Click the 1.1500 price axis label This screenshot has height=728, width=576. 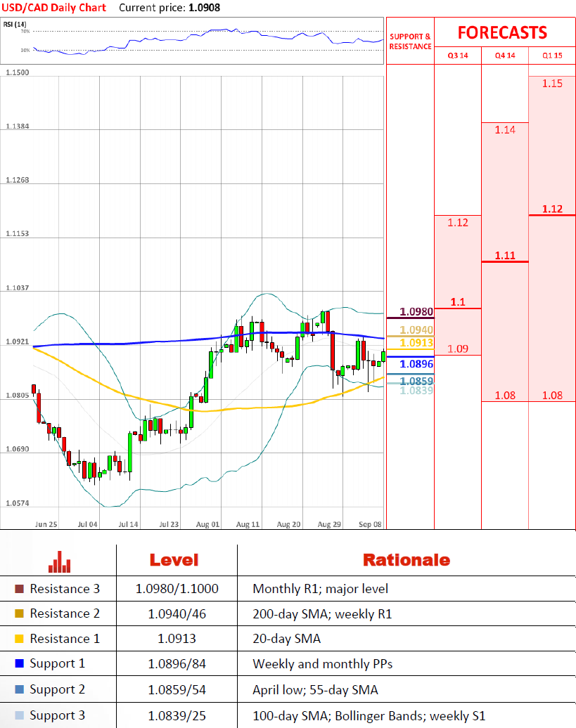tap(17, 72)
